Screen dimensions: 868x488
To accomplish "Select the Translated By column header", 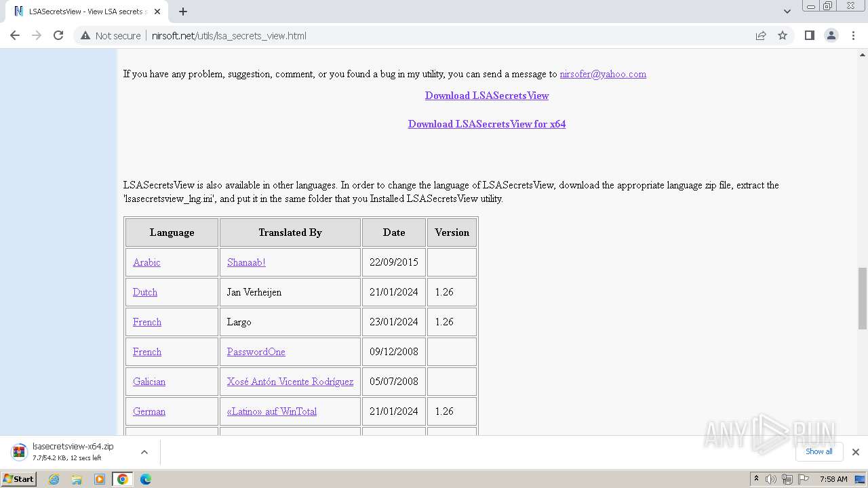I will tap(290, 232).
